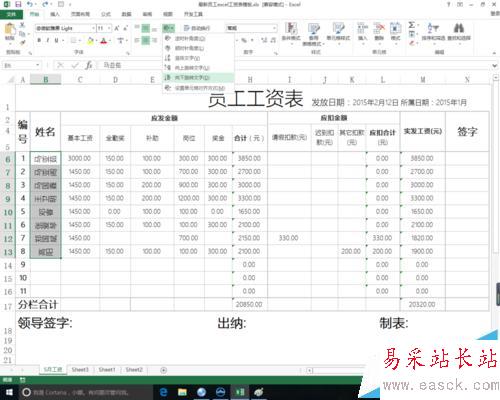500x400 pixels.
Task: Click the formula bar Enter checkmark icon
Action: coord(74,65)
